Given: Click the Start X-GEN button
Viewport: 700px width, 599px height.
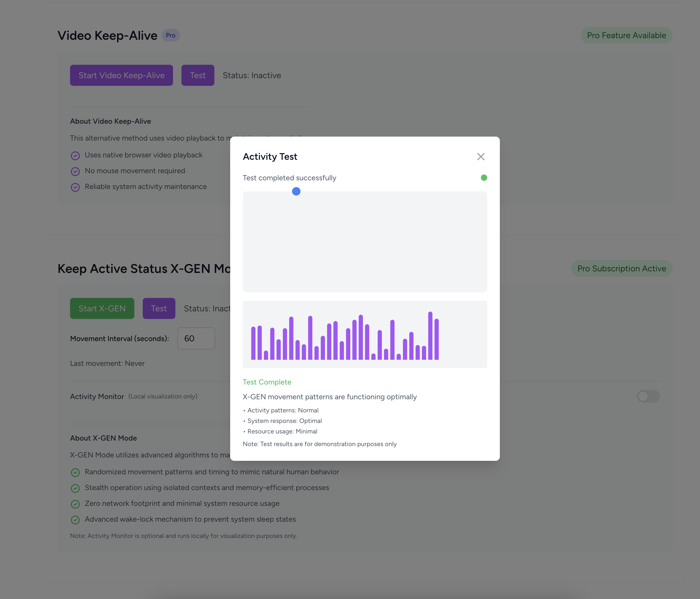Looking at the screenshot, I should click(102, 308).
